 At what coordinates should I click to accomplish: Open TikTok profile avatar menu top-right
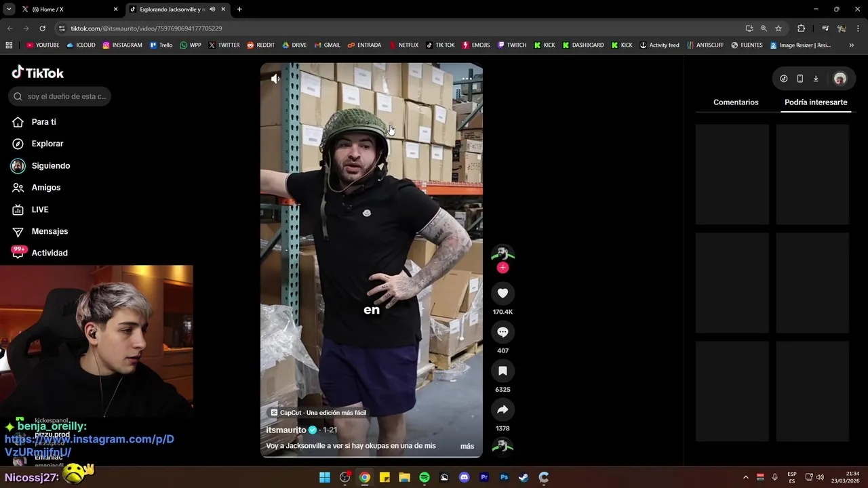[840, 79]
